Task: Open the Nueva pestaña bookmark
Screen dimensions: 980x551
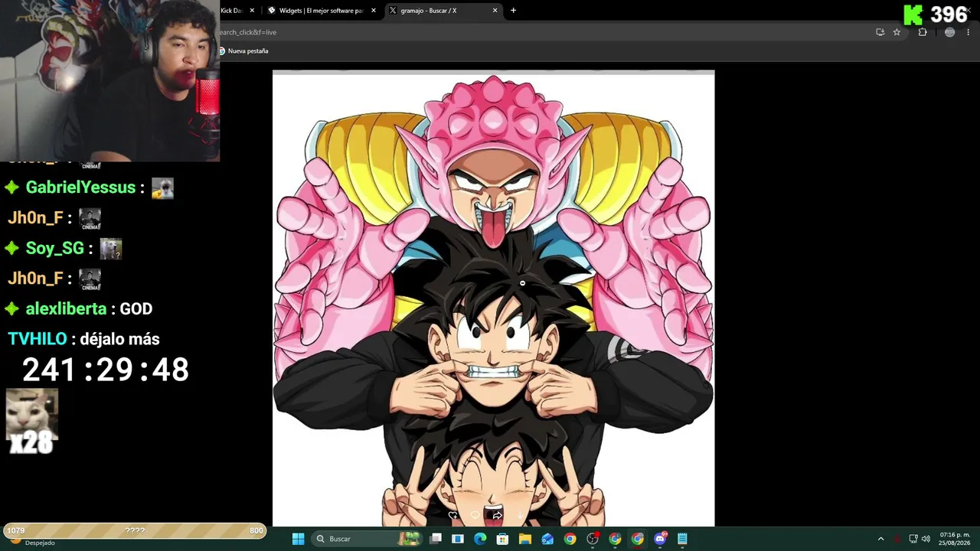Action: pyautogui.click(x=243, y=51)
